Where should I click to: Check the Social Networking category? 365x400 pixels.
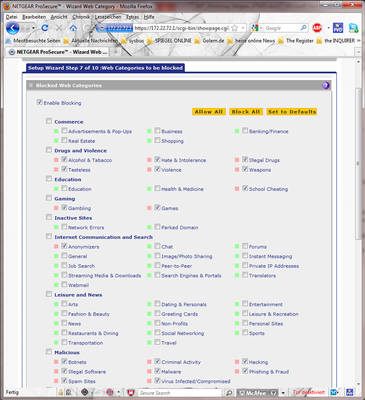pos(157,333)
